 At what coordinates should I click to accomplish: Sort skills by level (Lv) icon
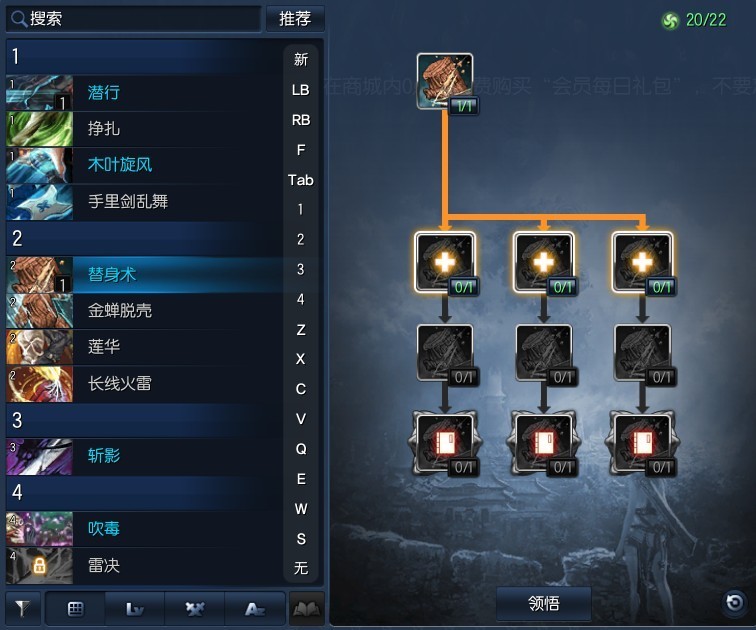point(135,609)
